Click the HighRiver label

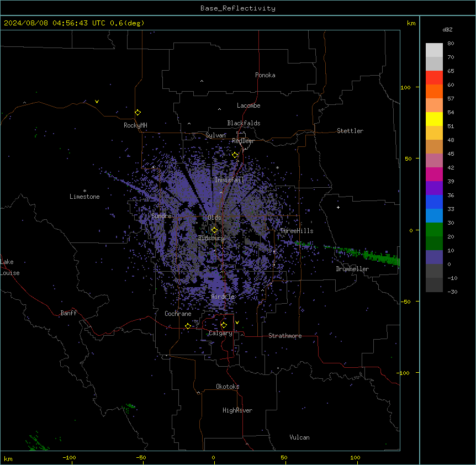(x=237, y=410)
